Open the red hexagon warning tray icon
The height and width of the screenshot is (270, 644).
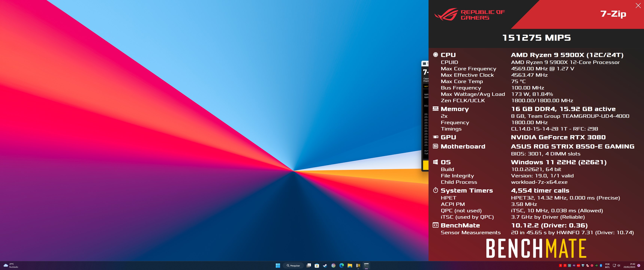592,265
